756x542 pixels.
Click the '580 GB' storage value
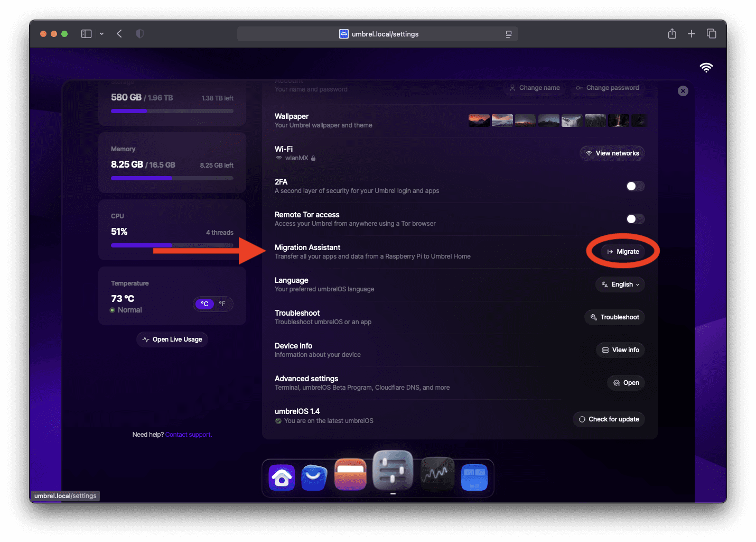click(126, 97)
